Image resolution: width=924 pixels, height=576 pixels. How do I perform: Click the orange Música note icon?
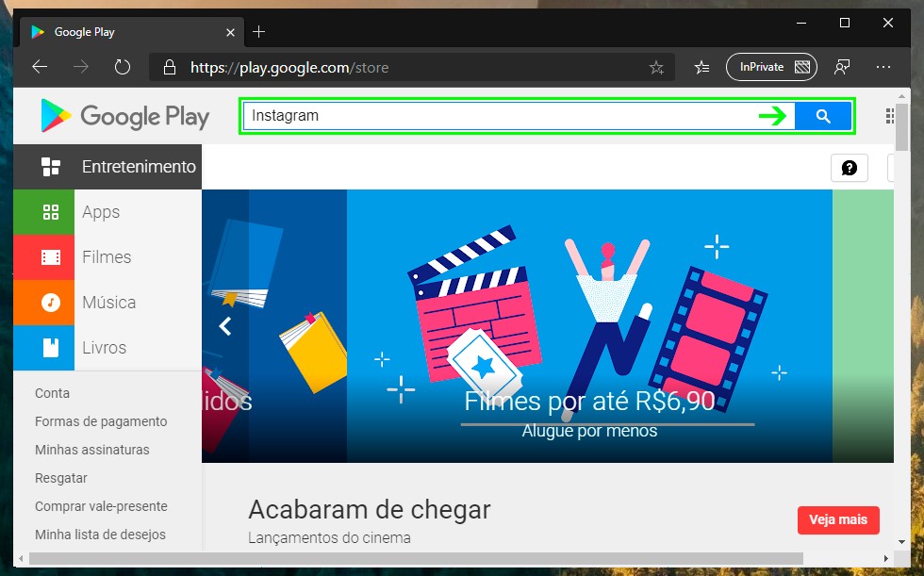(51, 303)
